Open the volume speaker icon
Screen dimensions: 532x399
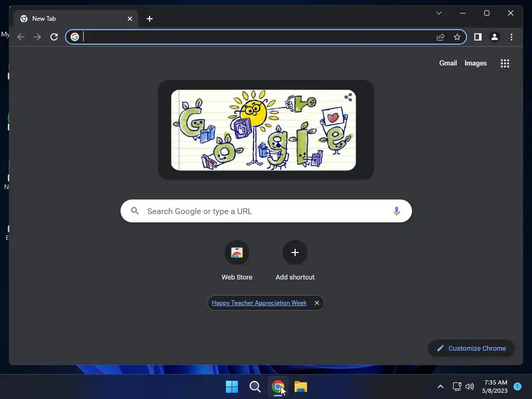pos(470,387)
